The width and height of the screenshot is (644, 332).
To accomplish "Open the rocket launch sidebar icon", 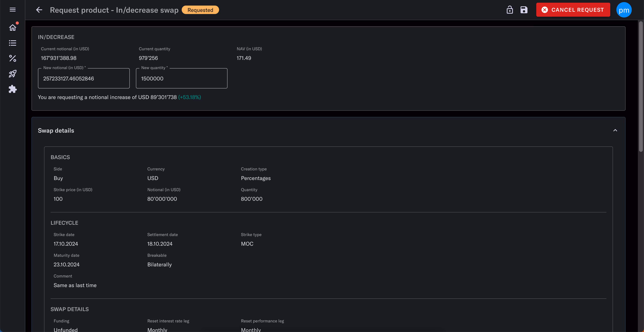I will [12, 74].
